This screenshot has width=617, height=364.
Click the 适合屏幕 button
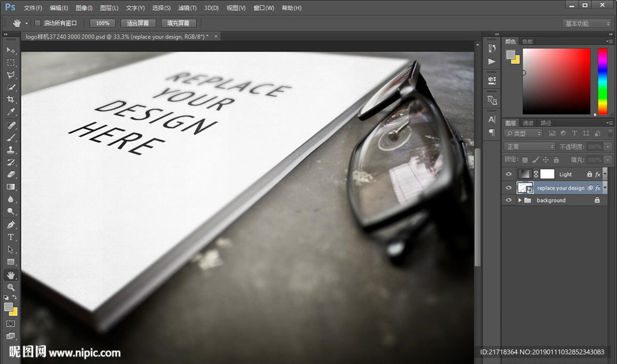pos(138,24)
